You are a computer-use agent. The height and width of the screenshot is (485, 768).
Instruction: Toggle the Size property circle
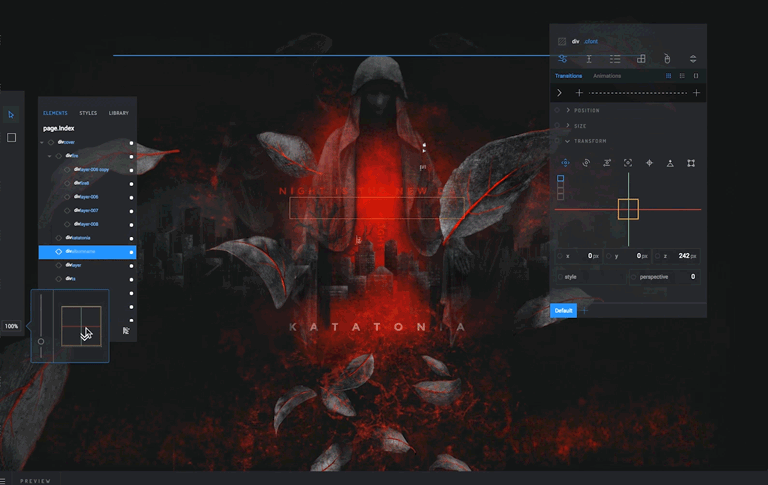557,126
